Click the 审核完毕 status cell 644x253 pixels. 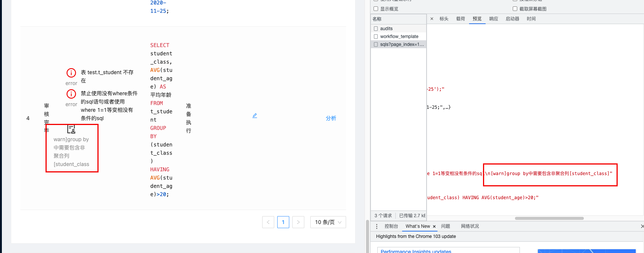(47, 118)
